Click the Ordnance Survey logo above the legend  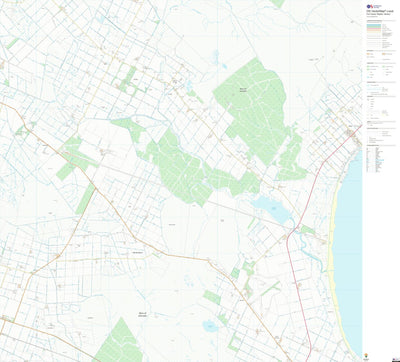point(374,6)
